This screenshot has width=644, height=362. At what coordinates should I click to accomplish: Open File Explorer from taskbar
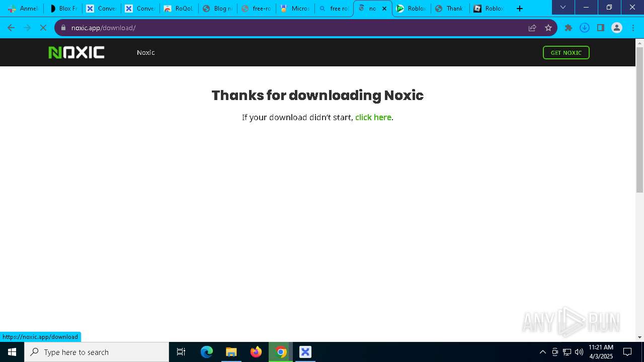tap(231, 352)
